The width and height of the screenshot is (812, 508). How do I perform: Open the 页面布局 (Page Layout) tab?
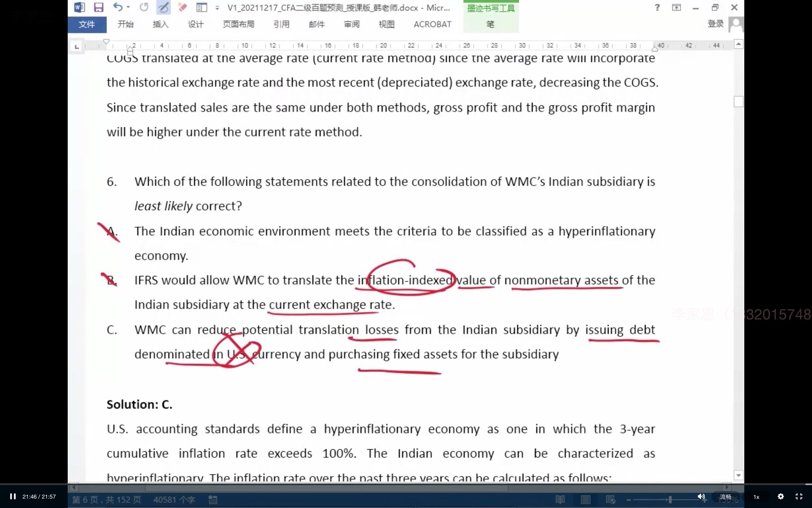(x=239, y=24)
